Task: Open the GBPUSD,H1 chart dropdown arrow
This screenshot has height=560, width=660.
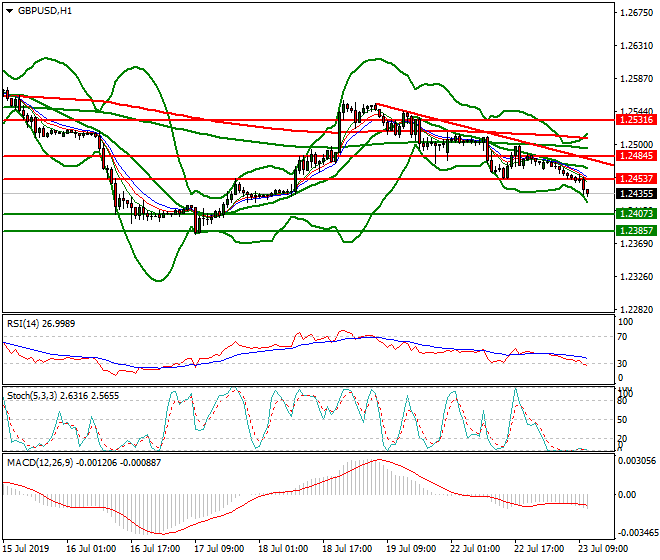Action: [x=10, y=11]
